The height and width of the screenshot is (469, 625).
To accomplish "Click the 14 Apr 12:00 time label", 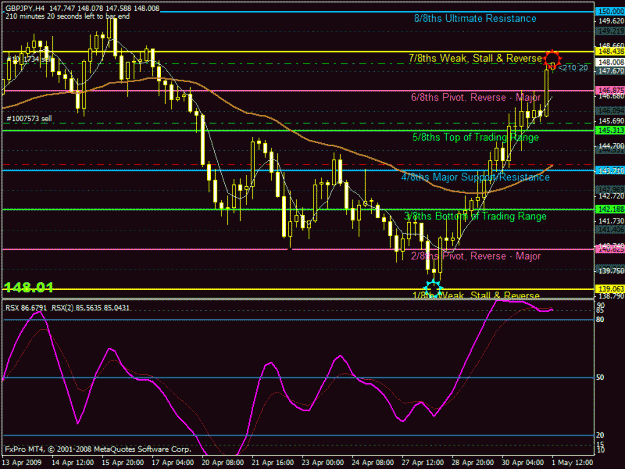I will pyautogui.click(x=73, y=463).
